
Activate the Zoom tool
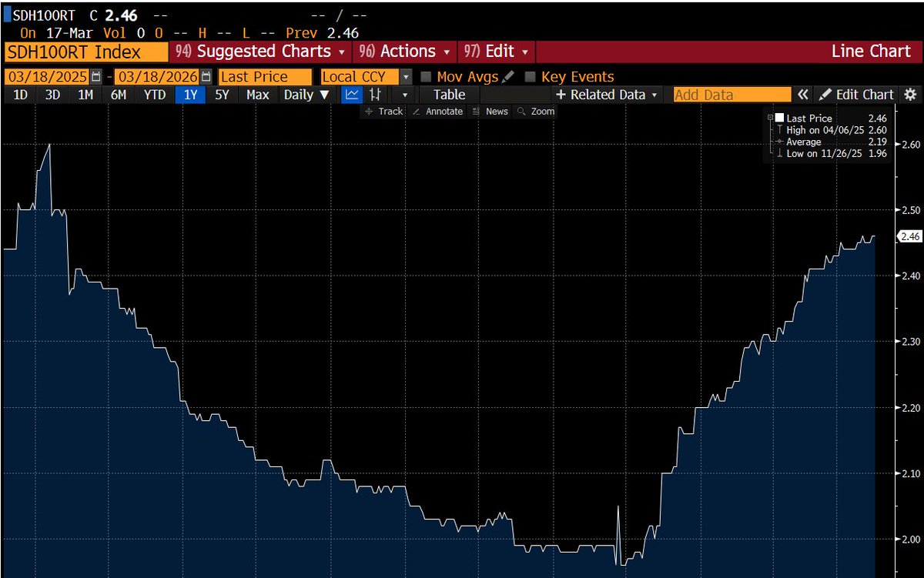click(x=535, y=112)
